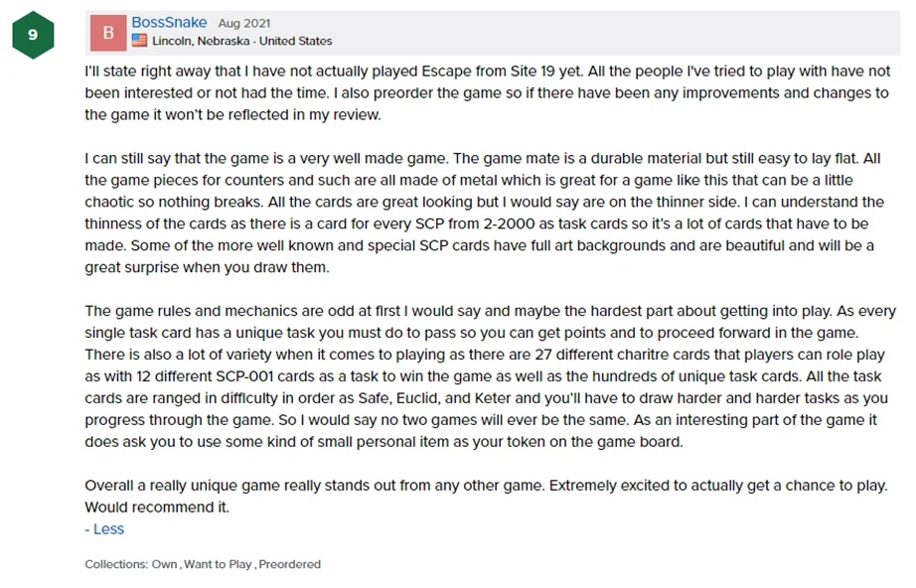Click the paragraph starting "Overall a really unique game"

coord(485,487)
